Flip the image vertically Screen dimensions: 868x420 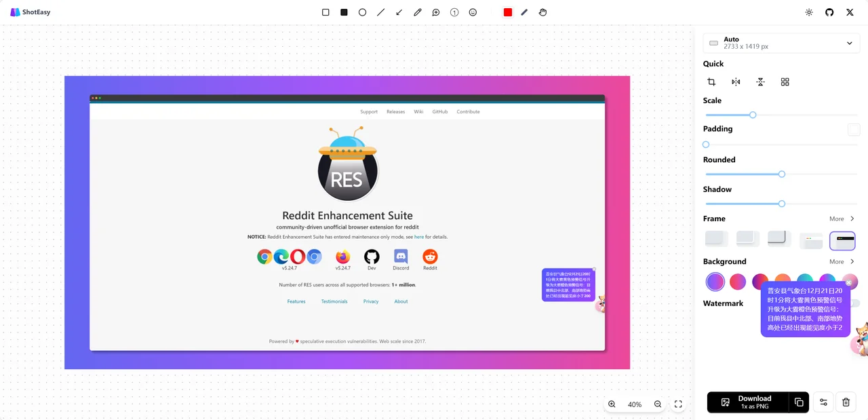[x=760, y=81]
